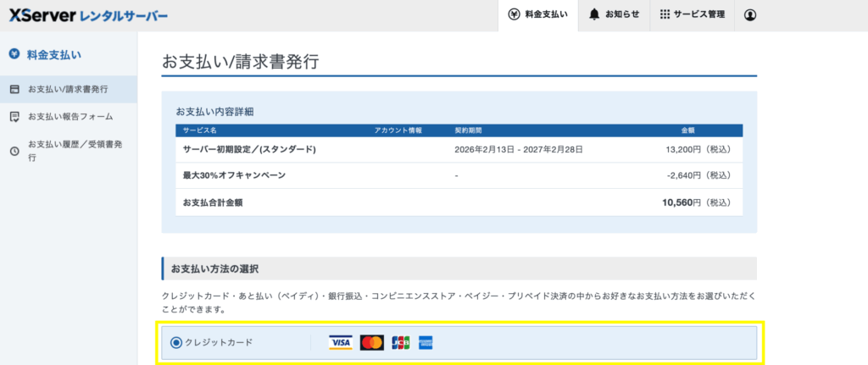This screenshot has height=365, width=868.
Task: Click the yen icon in top navigation
Action: tap(514, 15)
